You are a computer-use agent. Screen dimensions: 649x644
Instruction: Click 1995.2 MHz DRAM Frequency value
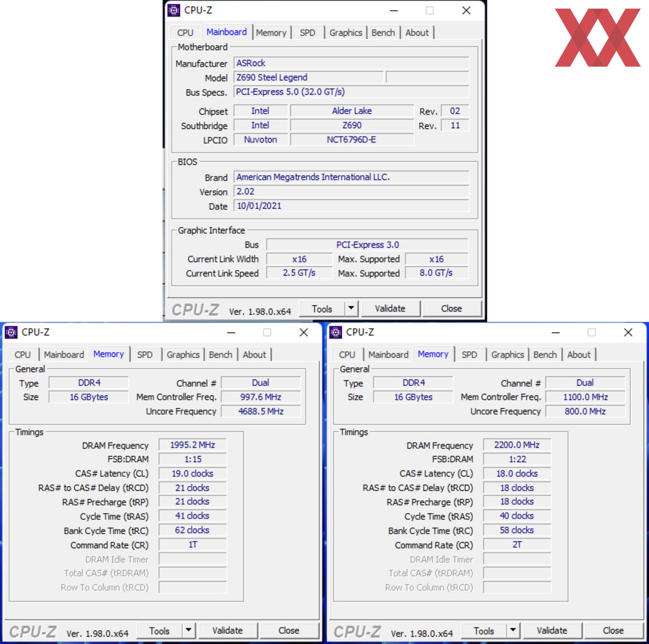[x=192, y=445]
